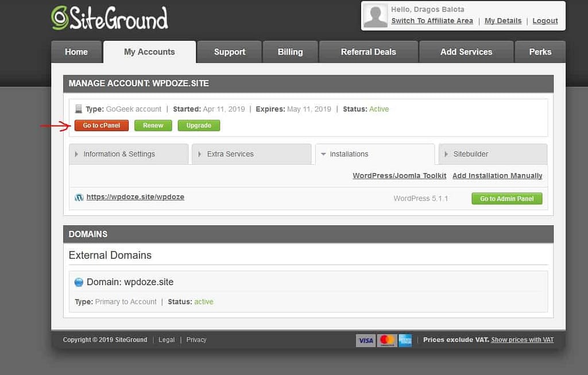This screenshot has width=588, height=375.
Task: Switch to the Support tab
Action: (x=230, y=52)
